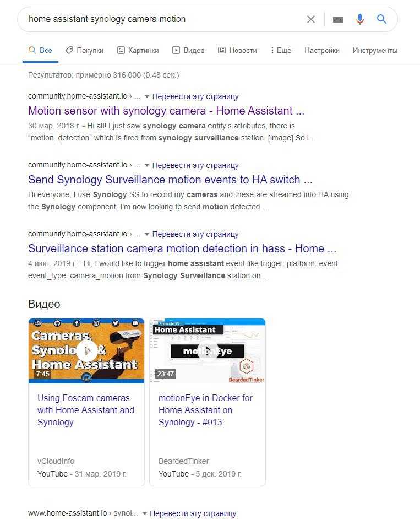Switch to Покупки tab
This screenshot has width=420, height=519.
[x=85, y=50]
